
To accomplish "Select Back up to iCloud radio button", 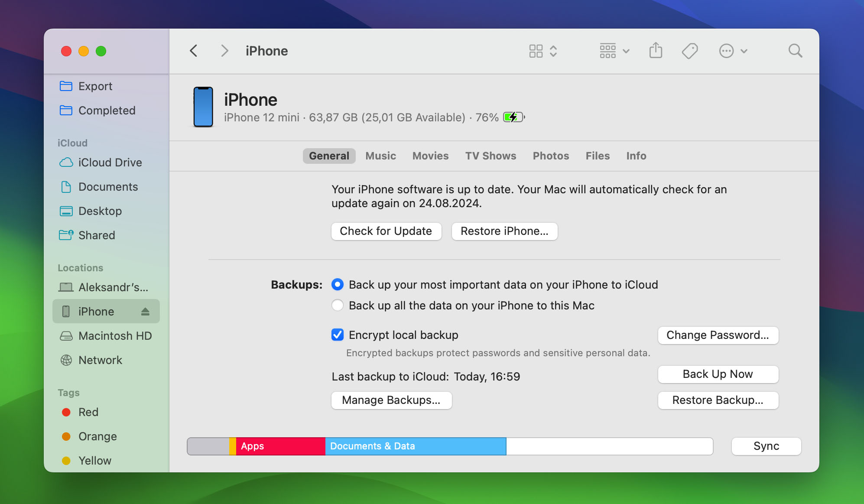I will tap(337, 284).
